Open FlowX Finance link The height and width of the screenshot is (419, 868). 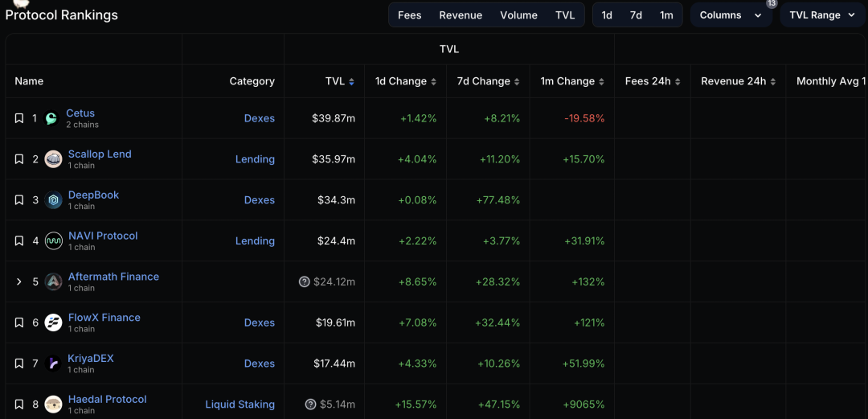[104, 318]
